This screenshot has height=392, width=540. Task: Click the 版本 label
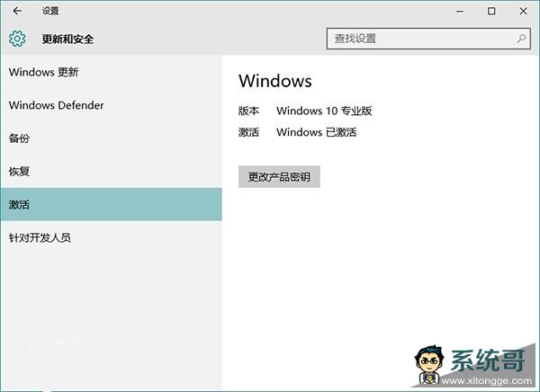click(248, 111)
